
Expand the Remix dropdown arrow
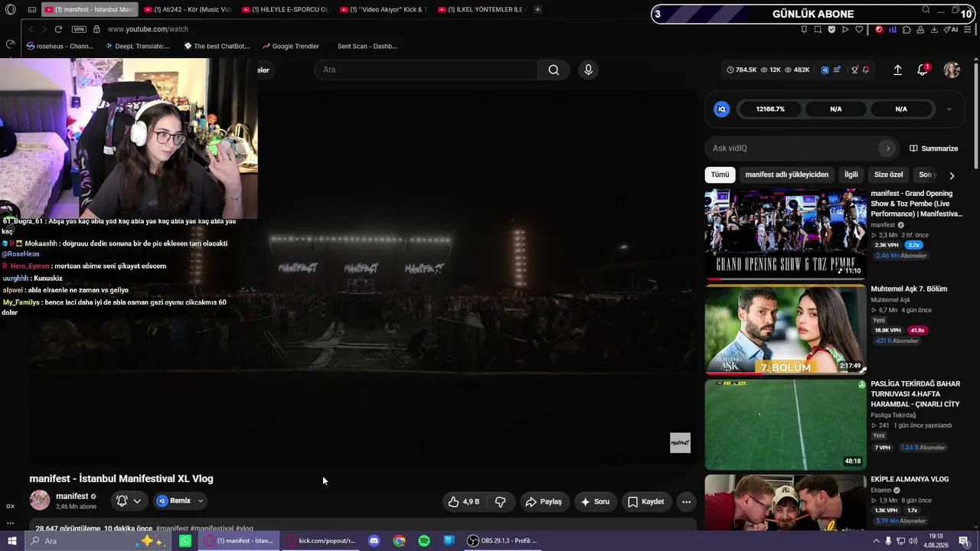pyautogui.click(x=201, y=501)
